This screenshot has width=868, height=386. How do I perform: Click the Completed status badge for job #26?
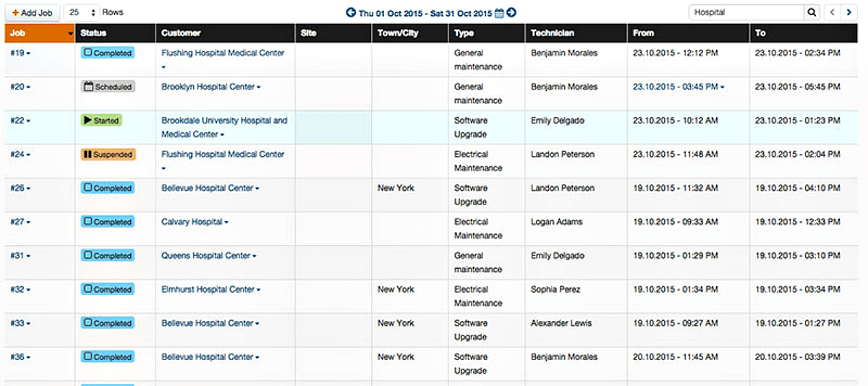[107, 188]
